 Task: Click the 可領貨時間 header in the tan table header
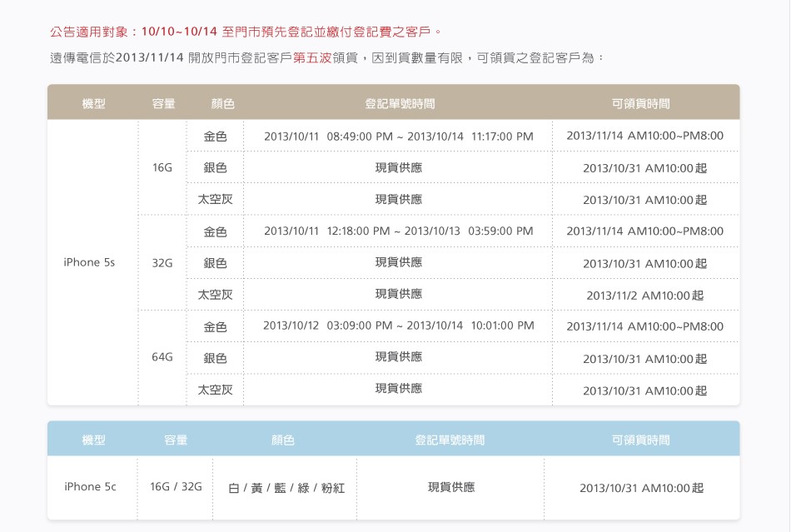tap(640, 103)
